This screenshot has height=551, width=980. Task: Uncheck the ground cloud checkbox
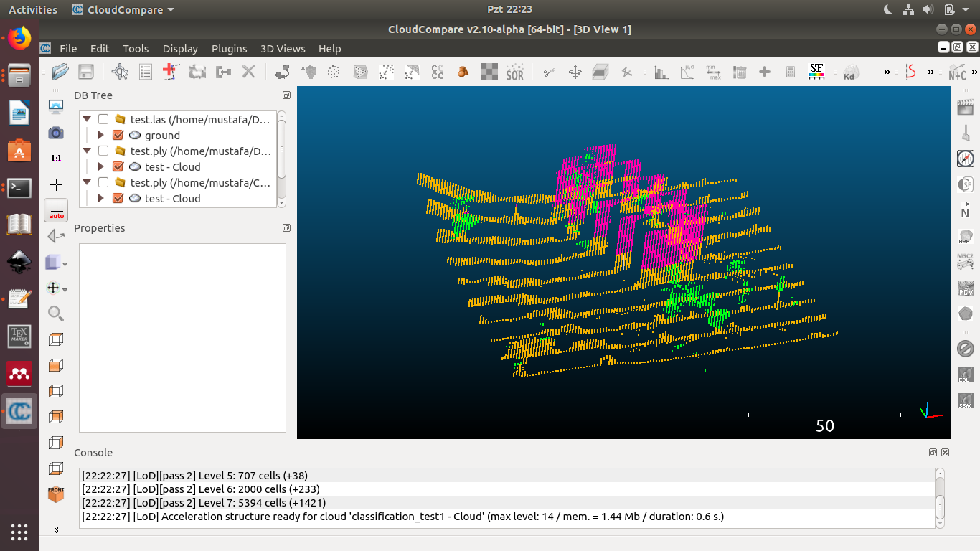pyautogui.click(x=118, y=136)
